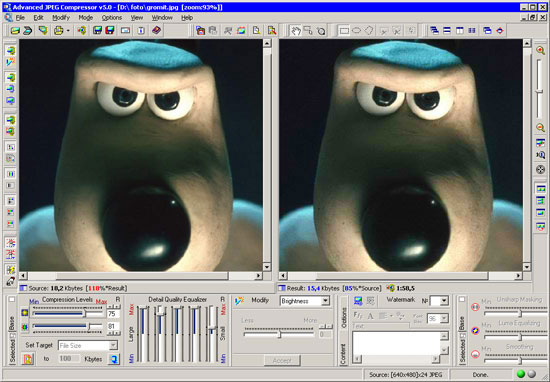Click the Unsharp Masking red circle icon

tap(475, 307)
